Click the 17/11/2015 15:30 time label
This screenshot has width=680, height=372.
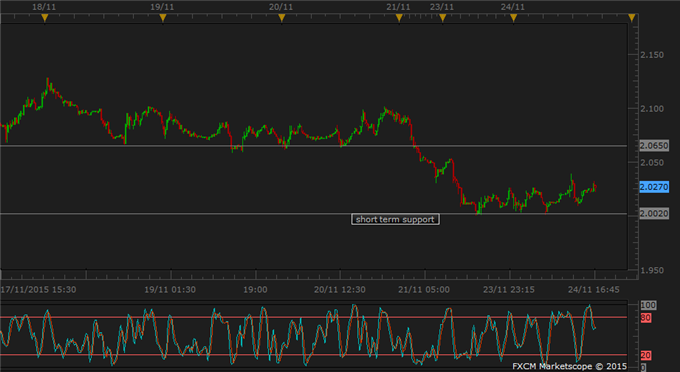click(39, 290)
